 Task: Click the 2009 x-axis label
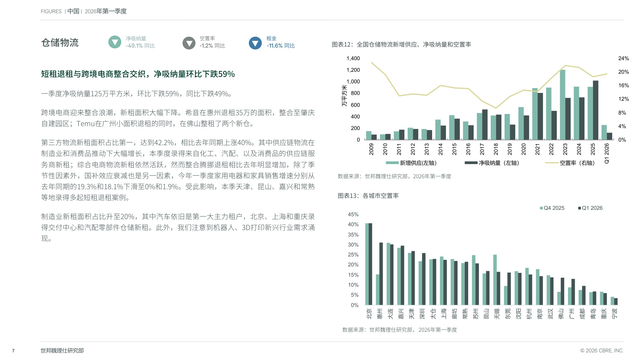click(371, 149)
